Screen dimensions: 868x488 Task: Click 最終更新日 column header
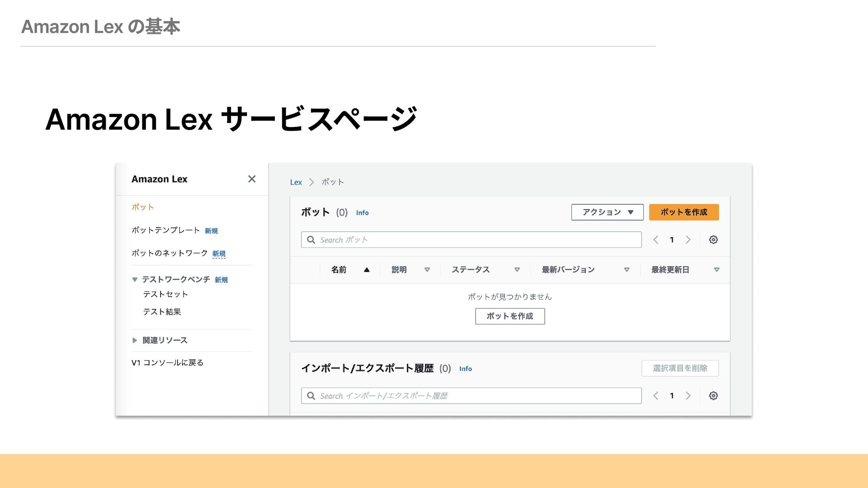coord(670,270)
